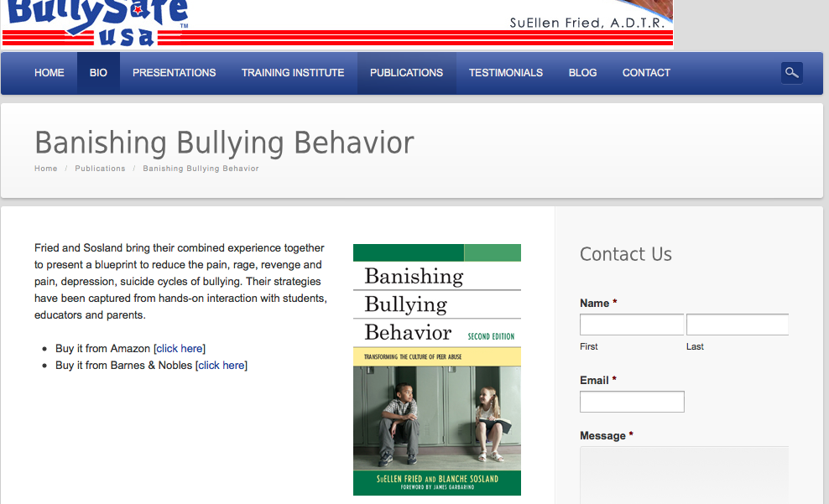The width and height of the screenshot is (829, 504).
Task: Click the Banishing Bullying Behavior book cover
Action: pyautogui.click(x=437, y=370)
